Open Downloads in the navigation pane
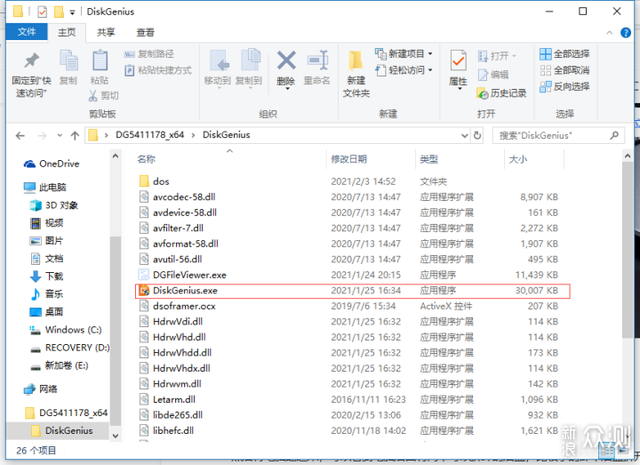 tap(47, 276)
